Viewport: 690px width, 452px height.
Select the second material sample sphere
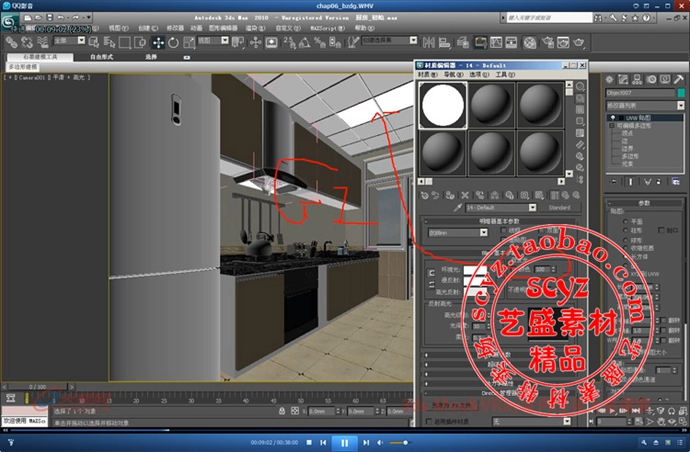pos(491,106)
